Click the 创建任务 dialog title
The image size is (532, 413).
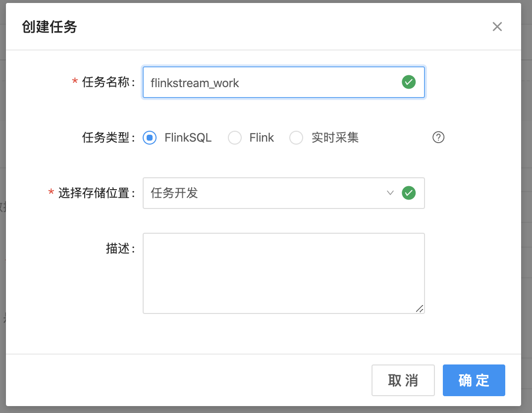tap(50, 27)
